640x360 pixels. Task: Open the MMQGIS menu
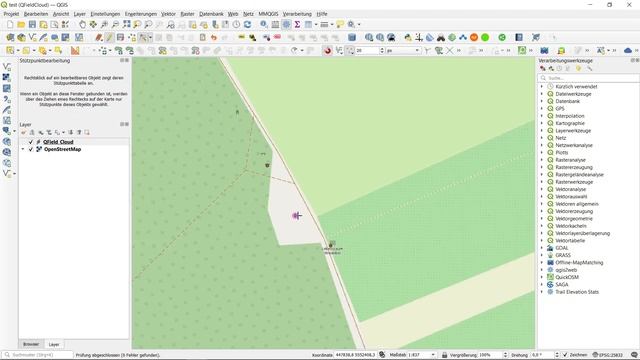tap(268, 14)
